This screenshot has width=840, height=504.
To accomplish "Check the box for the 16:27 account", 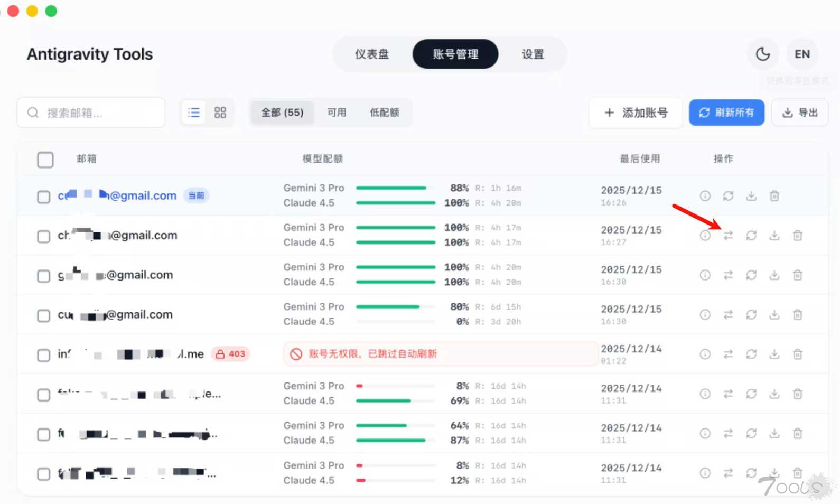I will (44, 236).
